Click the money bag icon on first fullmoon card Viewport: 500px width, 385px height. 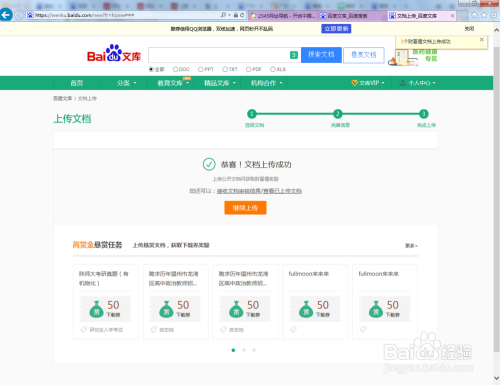(x=306, y=309)
